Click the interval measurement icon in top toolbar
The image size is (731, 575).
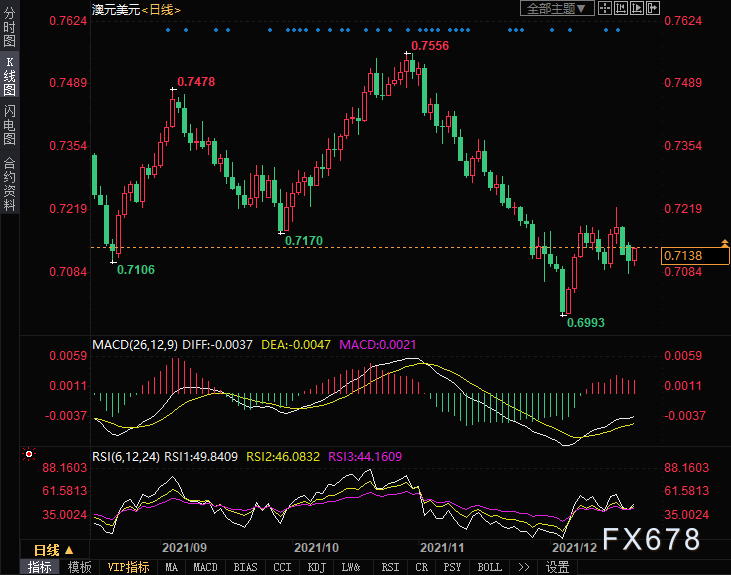(x=621, y=8)
